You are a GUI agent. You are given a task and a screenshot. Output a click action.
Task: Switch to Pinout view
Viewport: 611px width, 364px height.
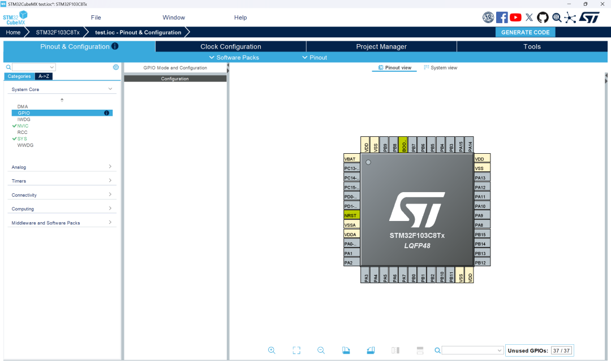point(395,68)
